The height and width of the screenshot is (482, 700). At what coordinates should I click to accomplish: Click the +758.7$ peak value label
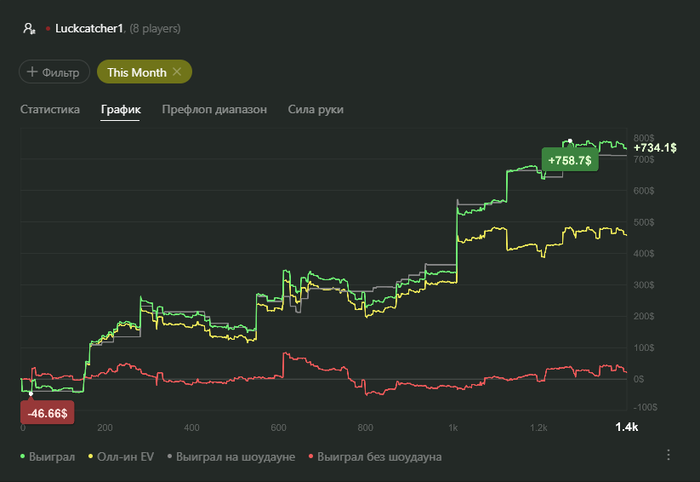[x=569, y=160]
